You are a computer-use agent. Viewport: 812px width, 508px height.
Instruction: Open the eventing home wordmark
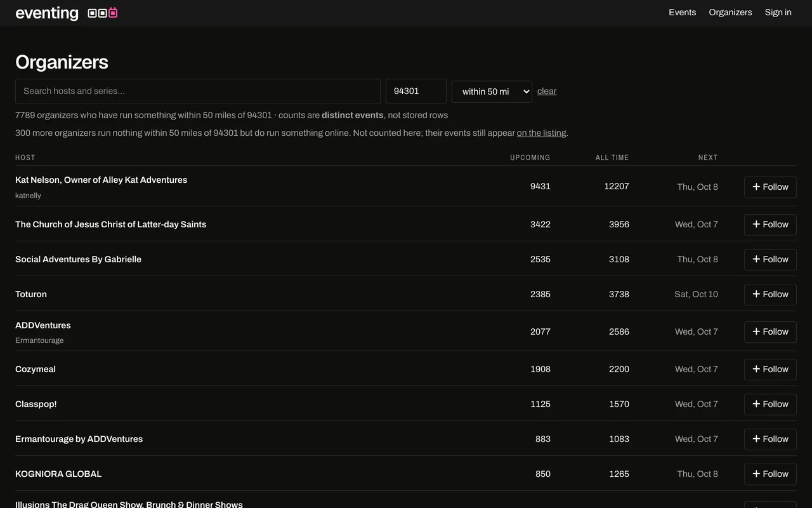(x=47, y=13)
